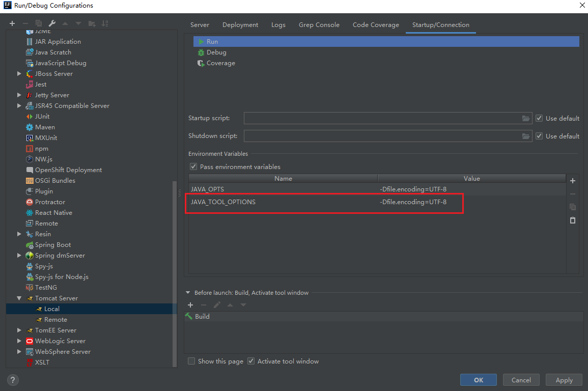Remove the selected configuration with minus icon
The width and height of the screenshot is (588, 391).
25,23
